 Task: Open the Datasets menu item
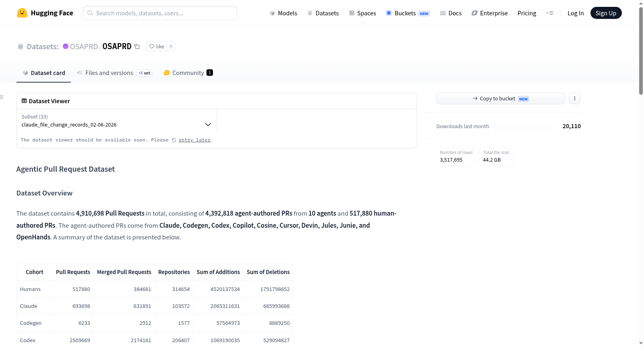click(x=323, y=13)
